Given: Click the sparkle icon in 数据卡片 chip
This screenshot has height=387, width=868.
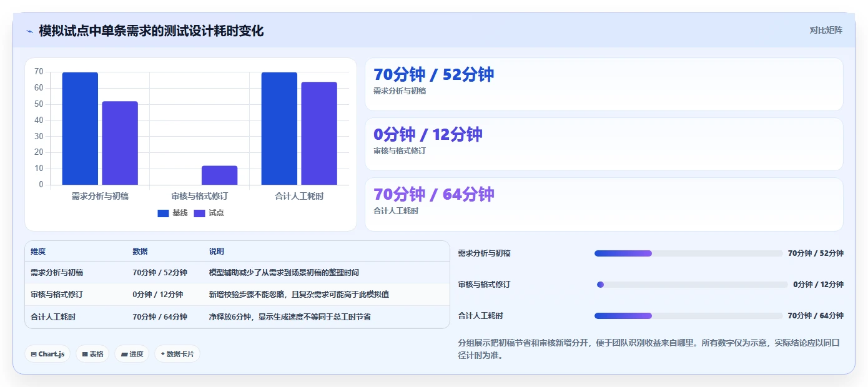Looking at the screenshot, I should pos(163,354).
